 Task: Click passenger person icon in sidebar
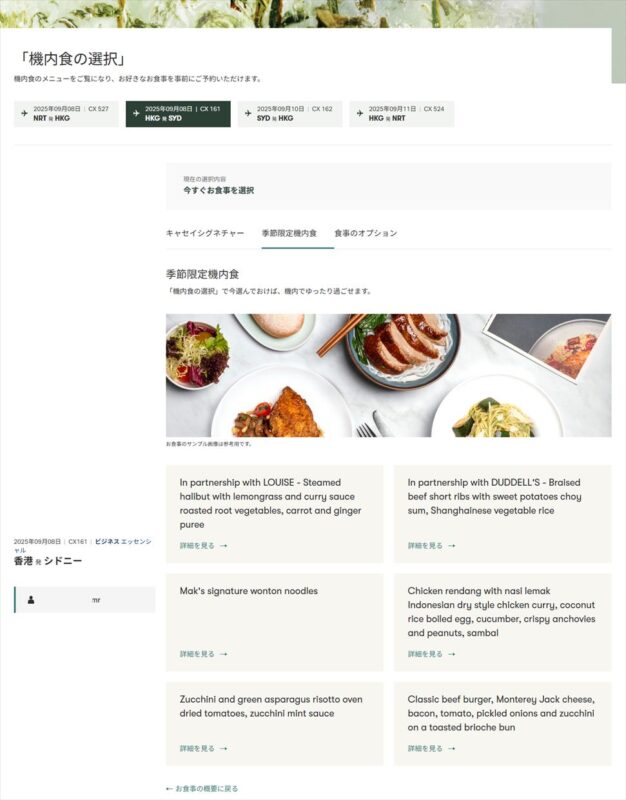[31, 600]
